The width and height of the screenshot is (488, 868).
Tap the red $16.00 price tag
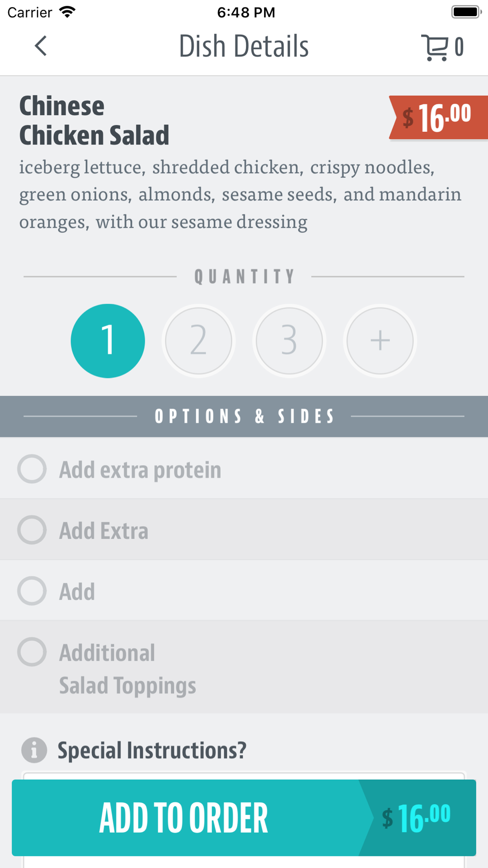point(438,118)
